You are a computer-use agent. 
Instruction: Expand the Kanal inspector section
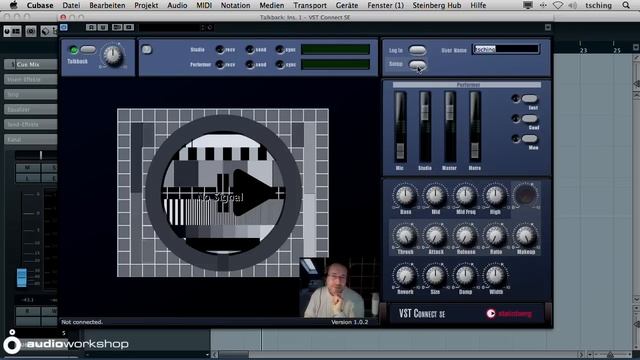(x=31, y=139)
